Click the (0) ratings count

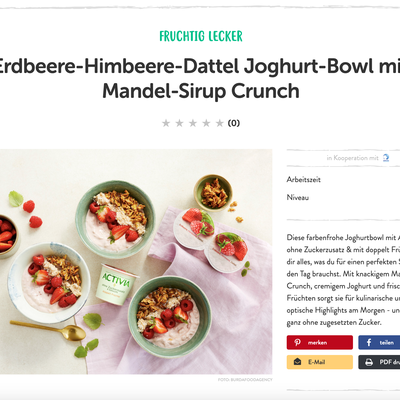(x=234, y=123)
